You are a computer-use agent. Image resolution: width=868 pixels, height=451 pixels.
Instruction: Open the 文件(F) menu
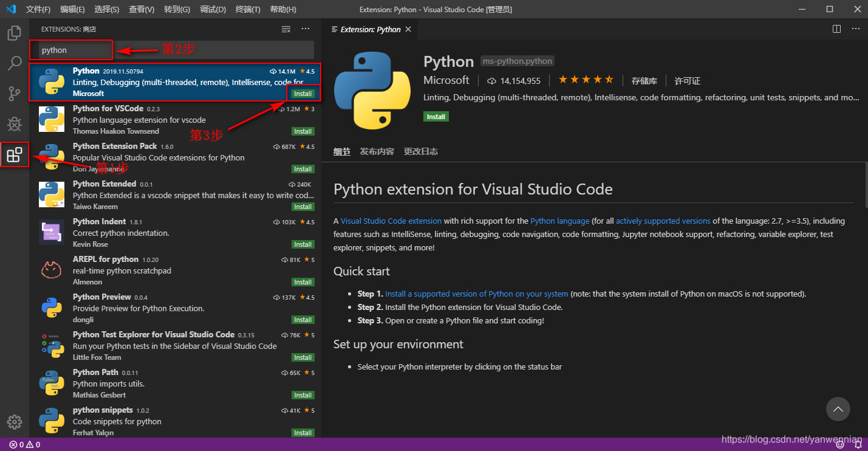pos(38,9)
